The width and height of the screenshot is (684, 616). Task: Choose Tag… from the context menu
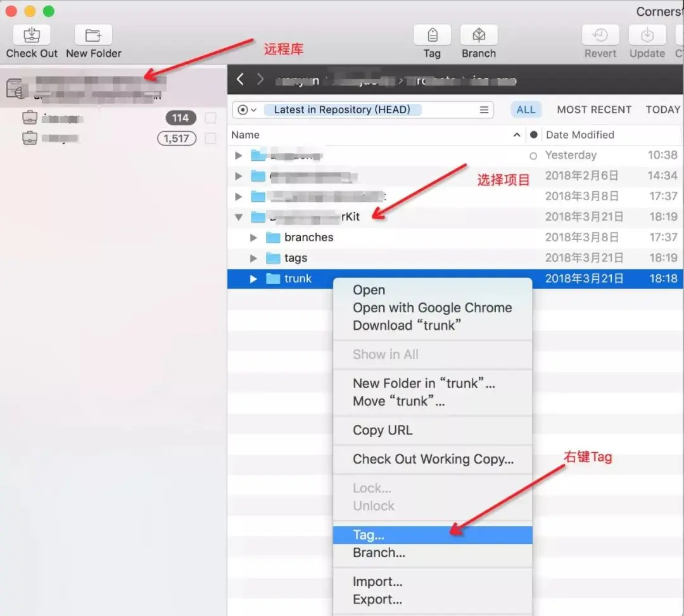(433, 535)
